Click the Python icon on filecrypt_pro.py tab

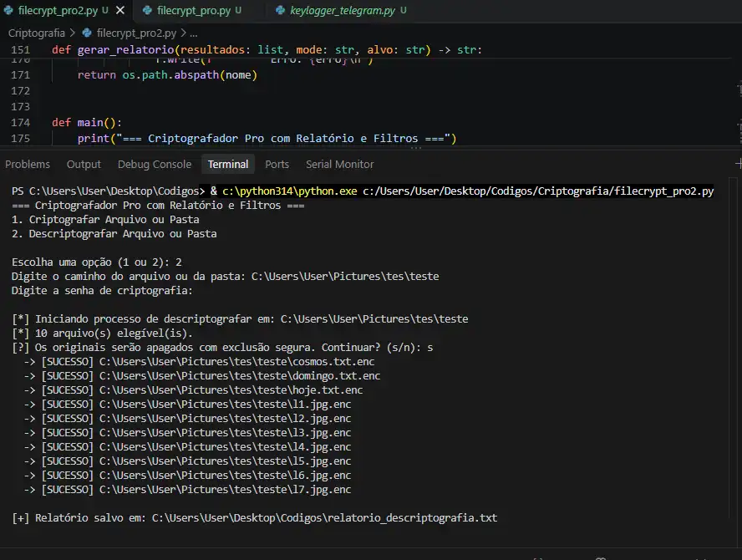pyautogui.click(x=147, y=10)
